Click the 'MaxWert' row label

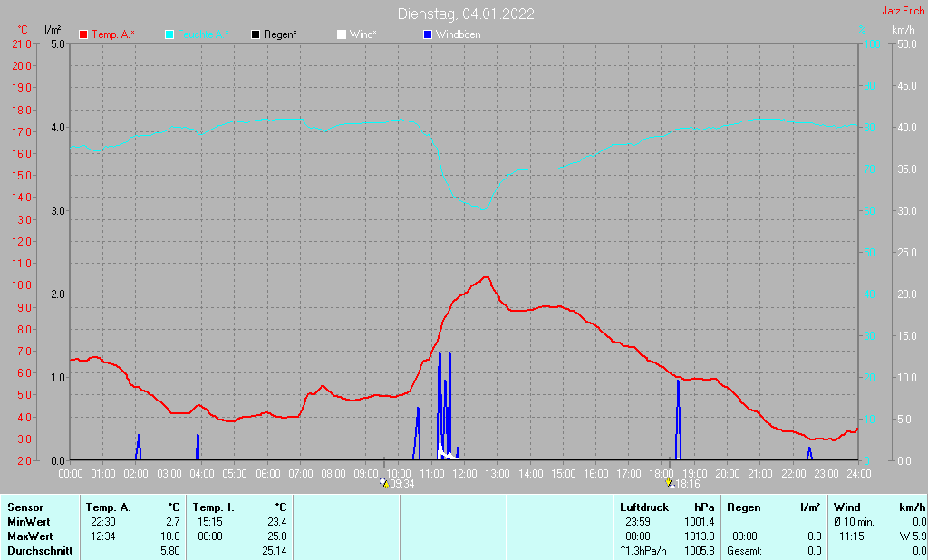coord(30,536)
